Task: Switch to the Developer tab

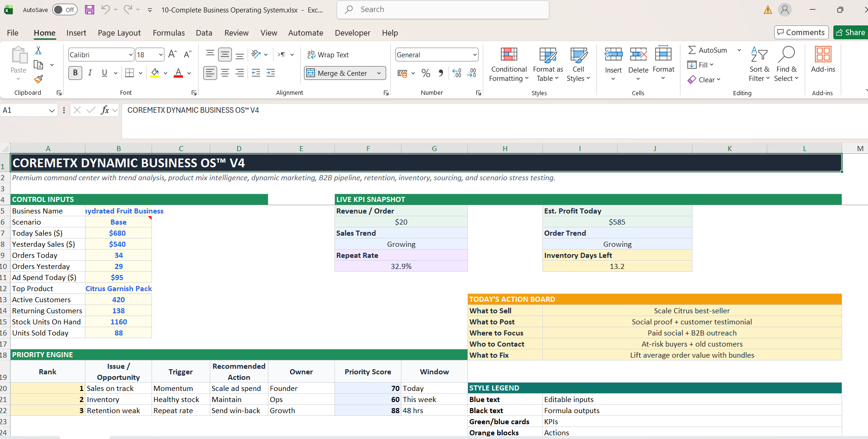Action: (x=352, y=33)
